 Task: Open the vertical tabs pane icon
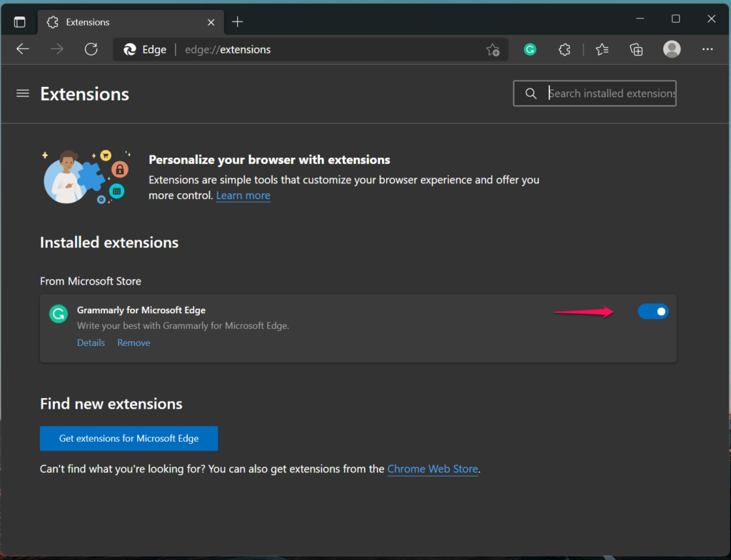click(19, 22)
